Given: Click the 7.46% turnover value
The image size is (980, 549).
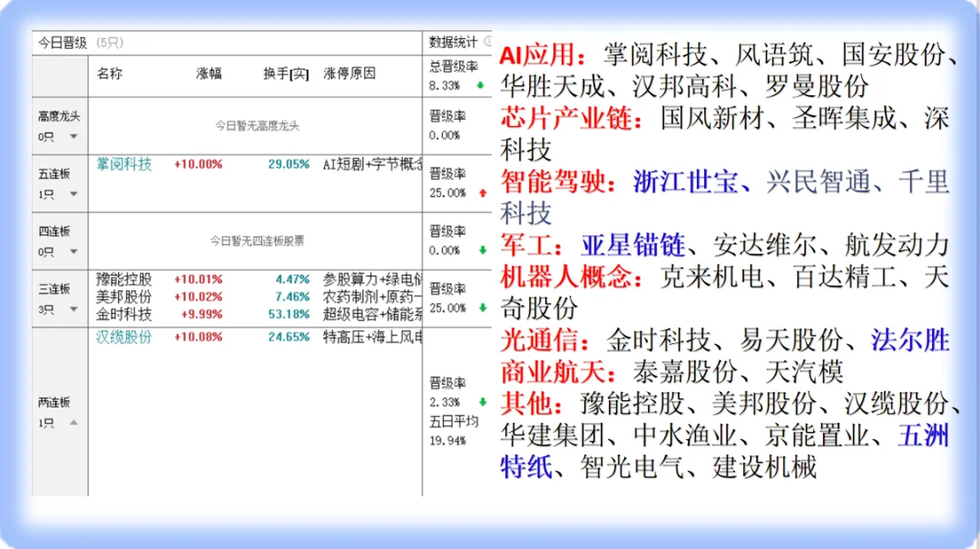Looking at the screenshot, I should point(292,297).
